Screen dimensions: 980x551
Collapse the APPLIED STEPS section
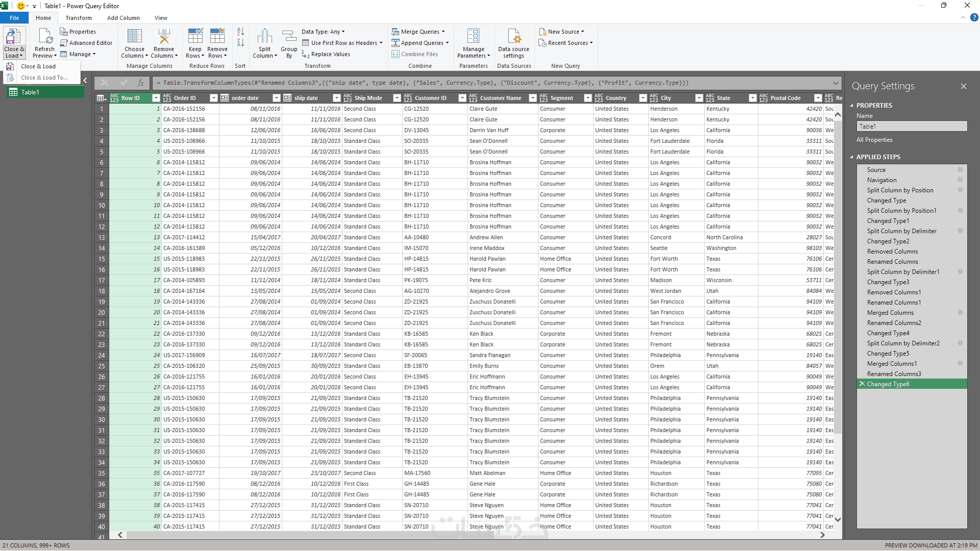851,157
